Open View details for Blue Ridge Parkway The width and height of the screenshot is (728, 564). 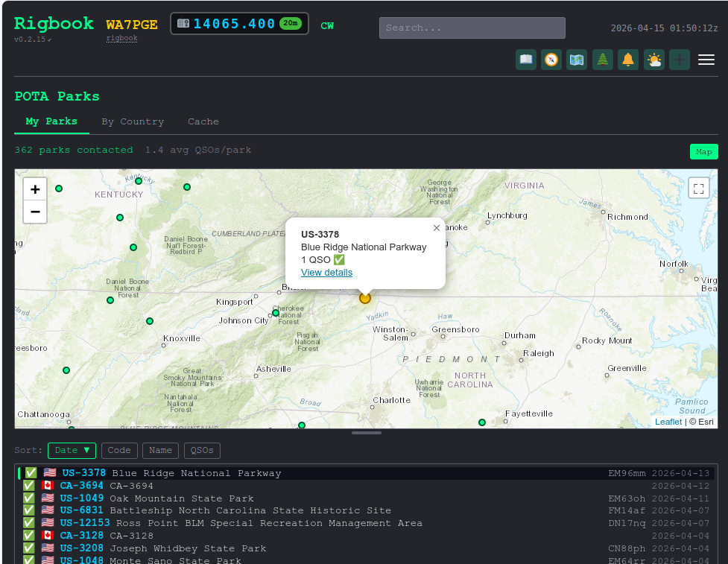click(x=326, y=273)
